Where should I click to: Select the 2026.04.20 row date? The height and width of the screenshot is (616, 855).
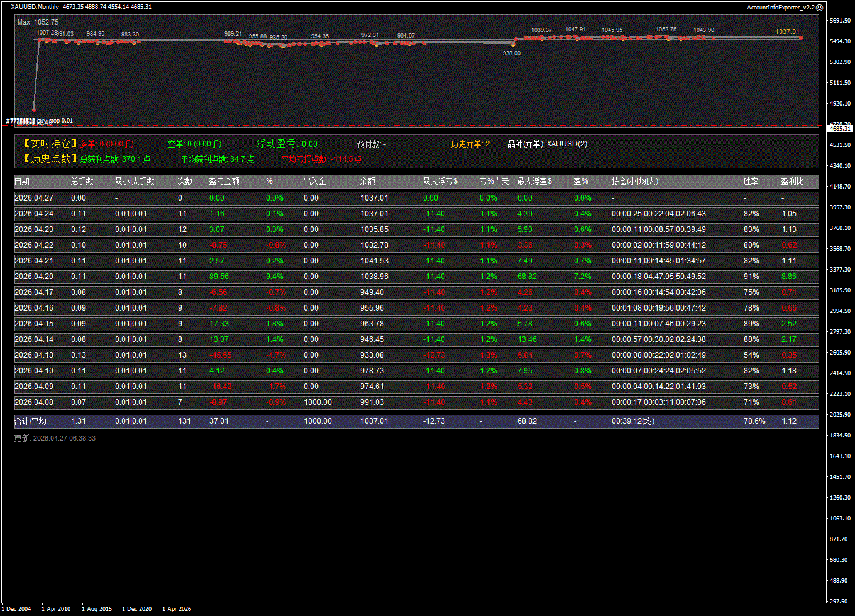(x=34, y=277)
